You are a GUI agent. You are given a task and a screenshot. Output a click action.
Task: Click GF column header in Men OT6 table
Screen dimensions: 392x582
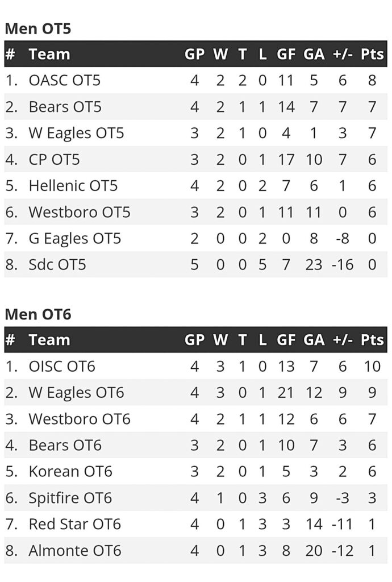point(286,340)
